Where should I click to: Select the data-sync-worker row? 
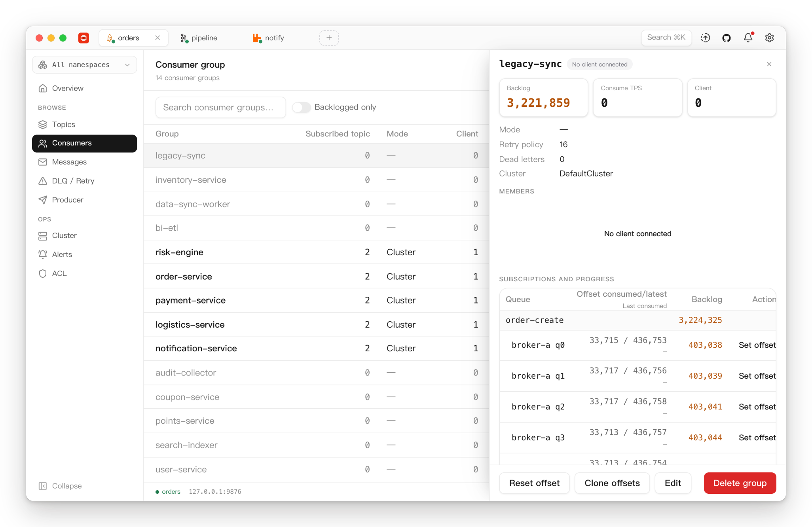click(x=316, y=204)
